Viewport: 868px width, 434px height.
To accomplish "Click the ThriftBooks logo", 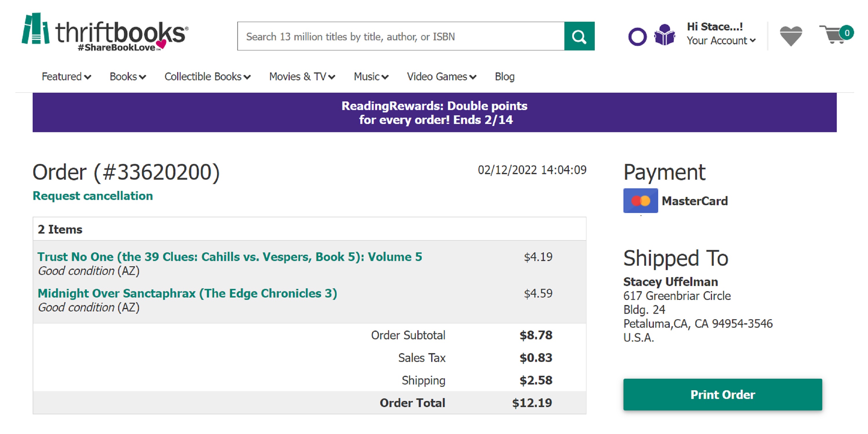I will click(x=105, y=33).
